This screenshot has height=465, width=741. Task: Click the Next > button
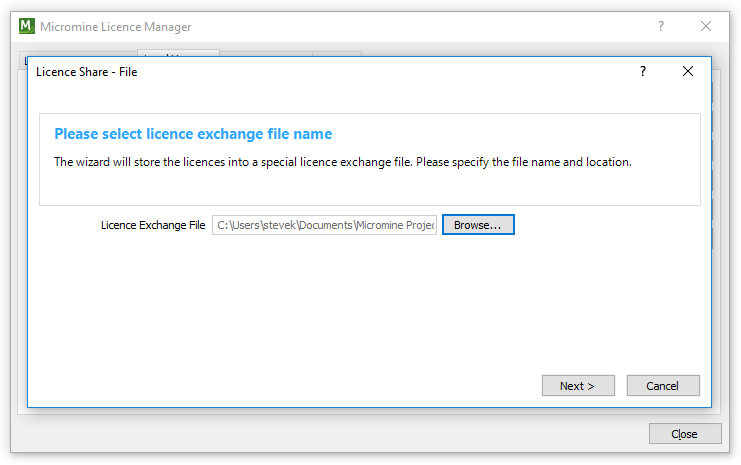[x=578, y=386]
